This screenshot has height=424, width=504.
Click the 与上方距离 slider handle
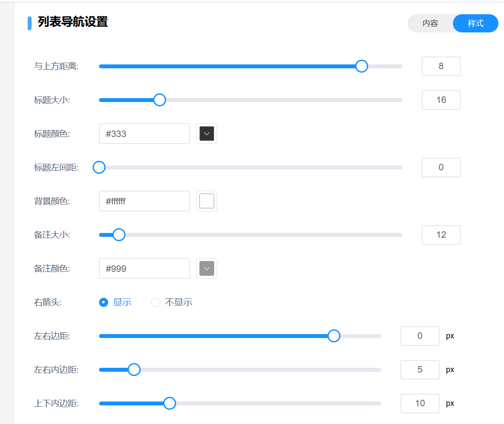pyautogui.click(x=361, y=66)
